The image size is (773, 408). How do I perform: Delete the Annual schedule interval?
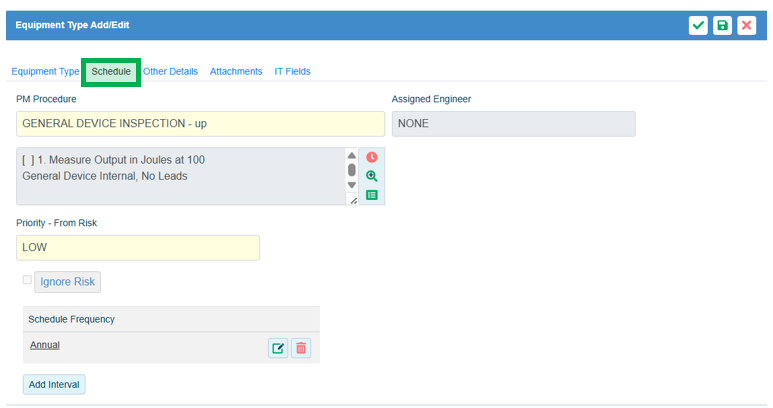click(301, 348)
